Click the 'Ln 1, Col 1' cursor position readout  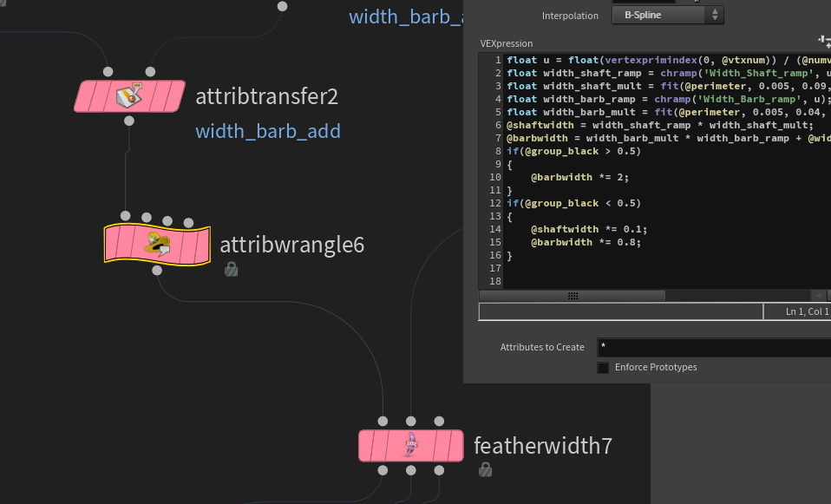(807, 311)
